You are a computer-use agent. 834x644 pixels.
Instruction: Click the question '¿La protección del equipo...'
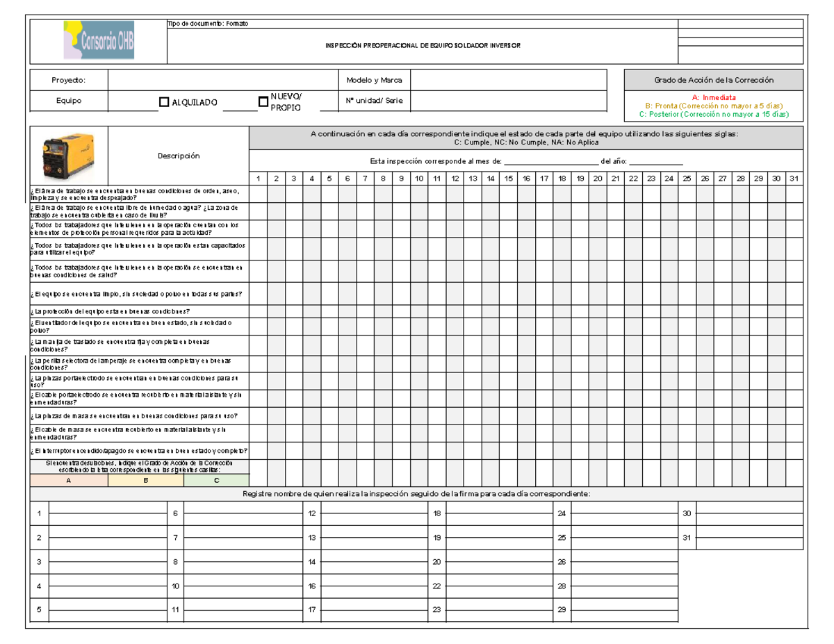139,311
